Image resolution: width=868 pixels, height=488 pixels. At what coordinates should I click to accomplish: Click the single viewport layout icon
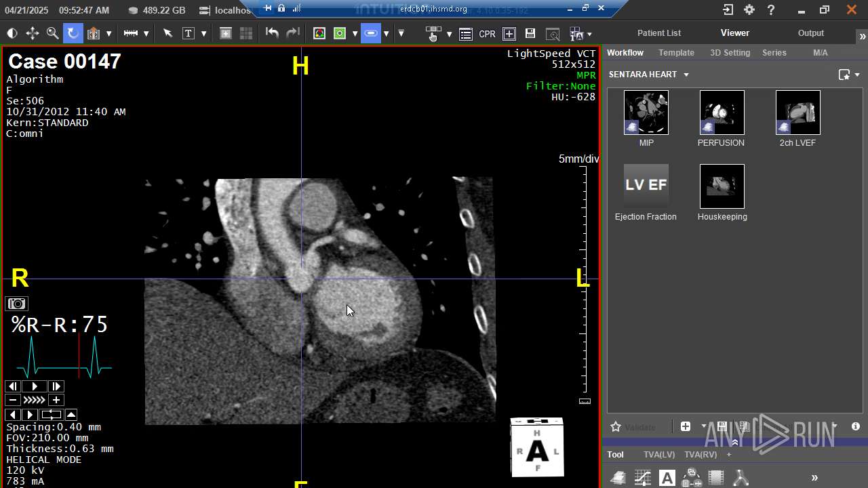[226, 33]
